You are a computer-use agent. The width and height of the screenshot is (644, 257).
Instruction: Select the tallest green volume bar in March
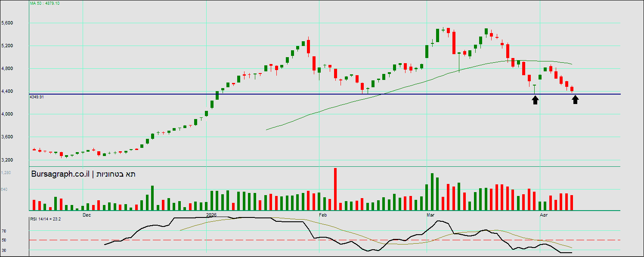(432, 192)
